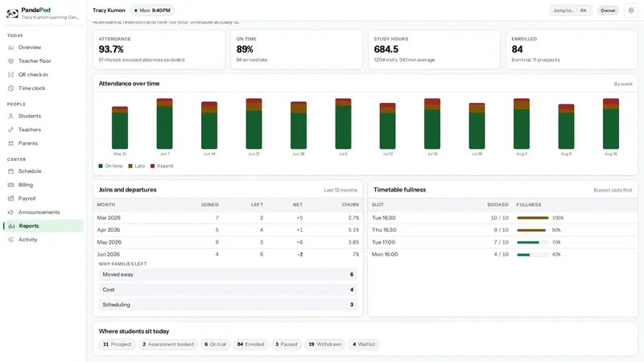Viewport: 644px width, 362px height.
Task: Select the 3 Paused chip
Action: coord(287,344)
